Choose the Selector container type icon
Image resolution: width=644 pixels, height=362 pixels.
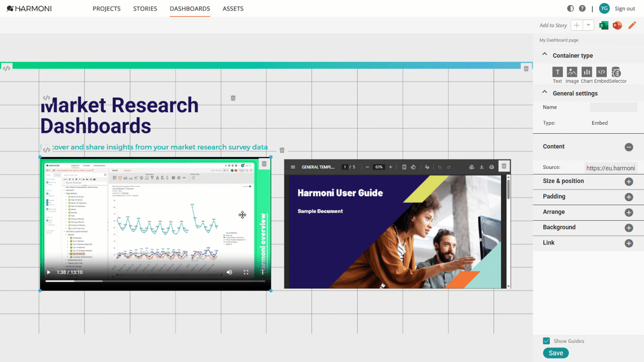(x=616, y=72)
